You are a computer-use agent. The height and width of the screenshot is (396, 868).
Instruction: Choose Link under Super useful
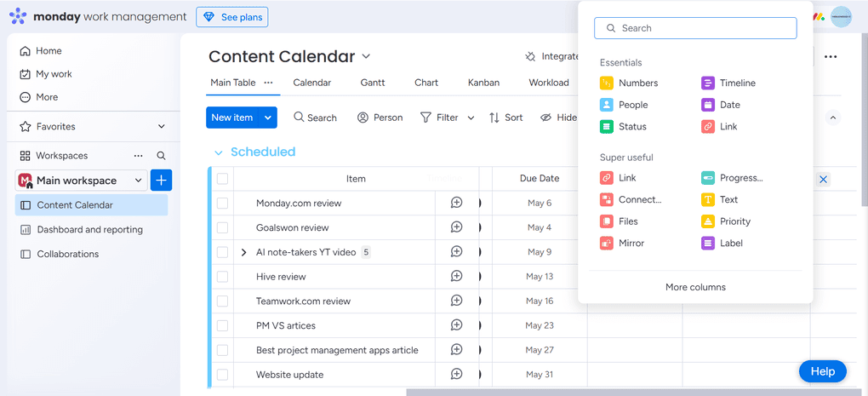(618, 178)
